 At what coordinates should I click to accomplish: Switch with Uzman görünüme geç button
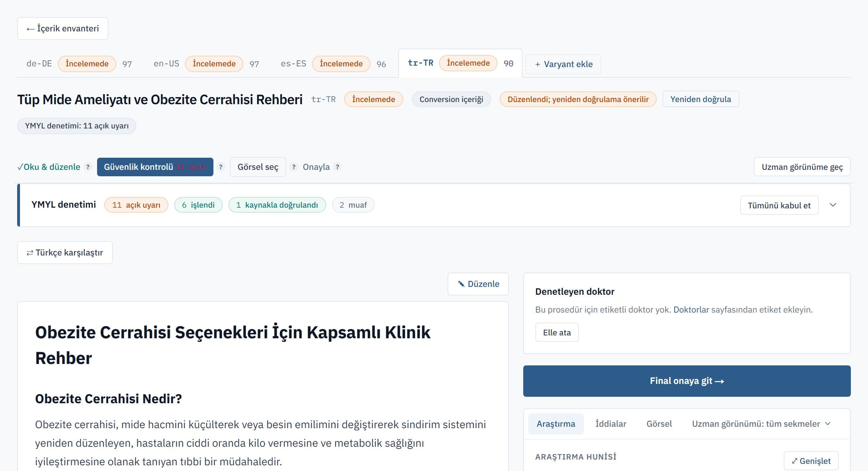(x=802, y=167)
